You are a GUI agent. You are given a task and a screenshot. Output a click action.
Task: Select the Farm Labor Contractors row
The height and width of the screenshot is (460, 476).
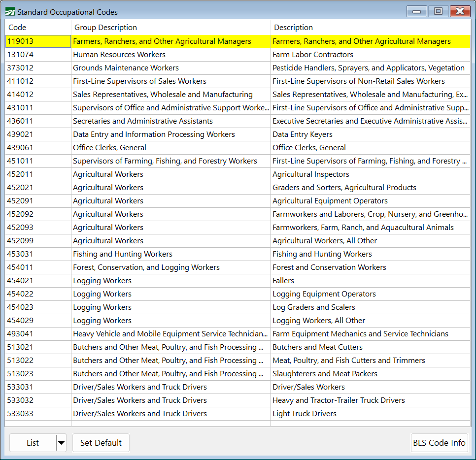312,55
